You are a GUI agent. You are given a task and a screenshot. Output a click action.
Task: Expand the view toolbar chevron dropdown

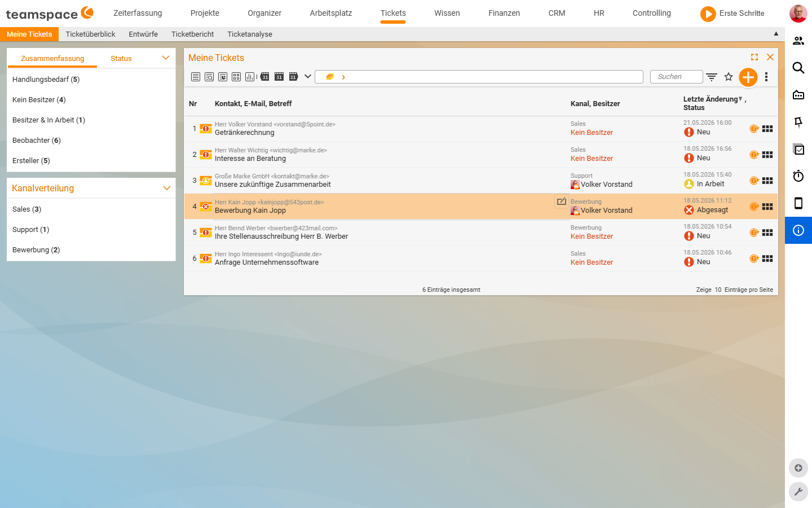[x=308, y=76]
